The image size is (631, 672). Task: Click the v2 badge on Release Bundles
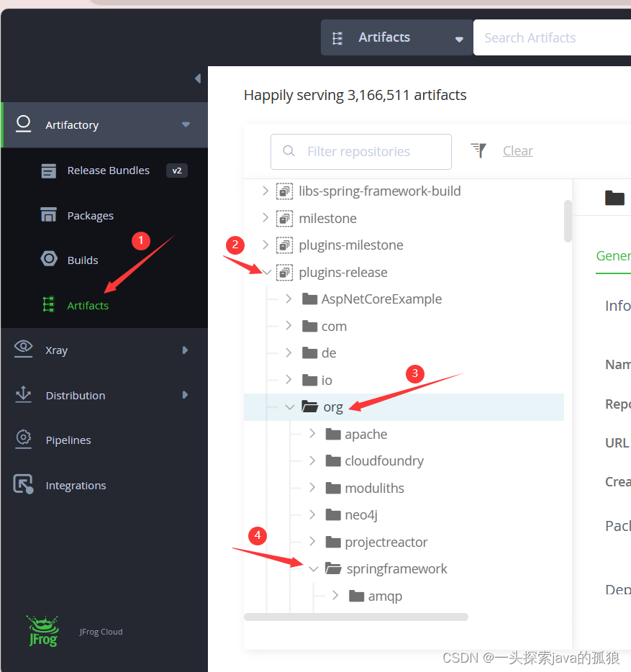176,171
